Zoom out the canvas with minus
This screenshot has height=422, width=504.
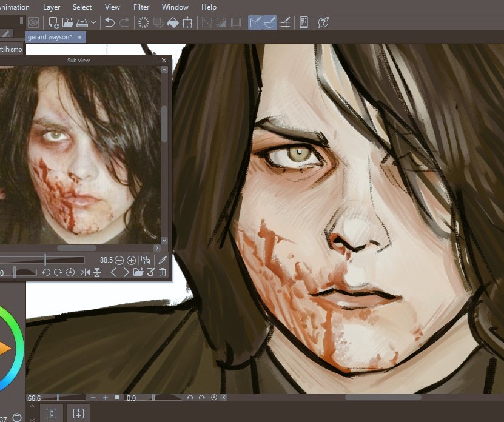[93, 398]
